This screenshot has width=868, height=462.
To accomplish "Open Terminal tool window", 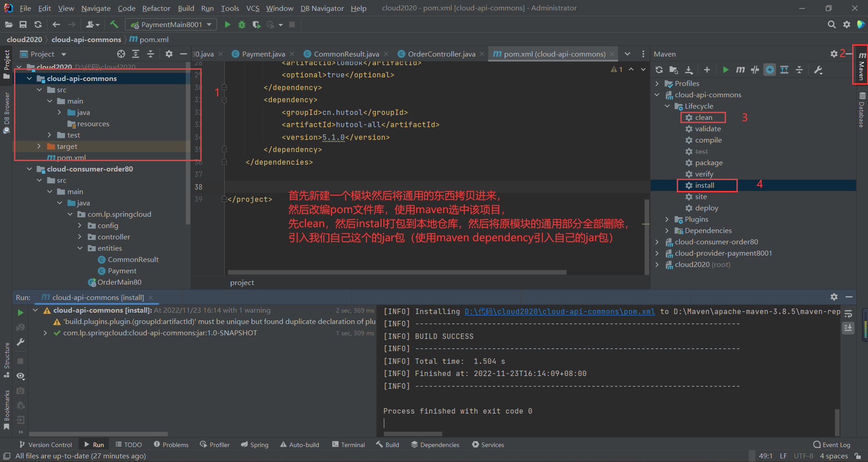I will click(348, 445).
